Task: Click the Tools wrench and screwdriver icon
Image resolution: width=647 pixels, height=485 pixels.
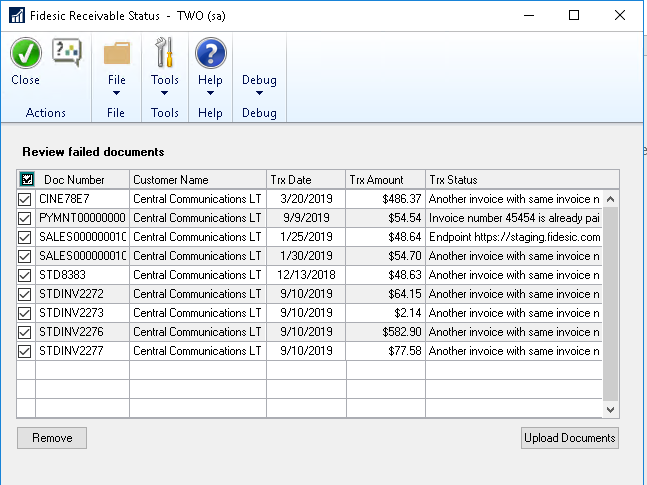Action: (164, 52)
